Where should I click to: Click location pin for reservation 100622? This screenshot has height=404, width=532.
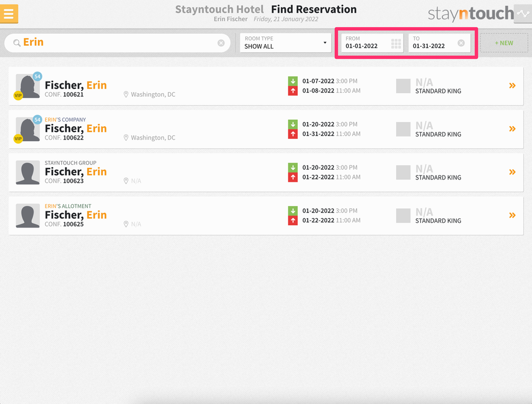click(126, 138)
